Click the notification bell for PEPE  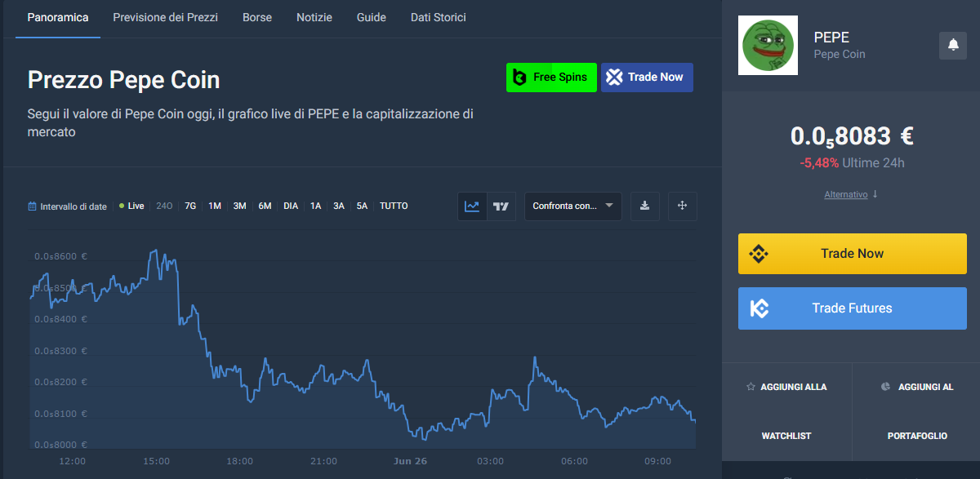tap(952, 45)
